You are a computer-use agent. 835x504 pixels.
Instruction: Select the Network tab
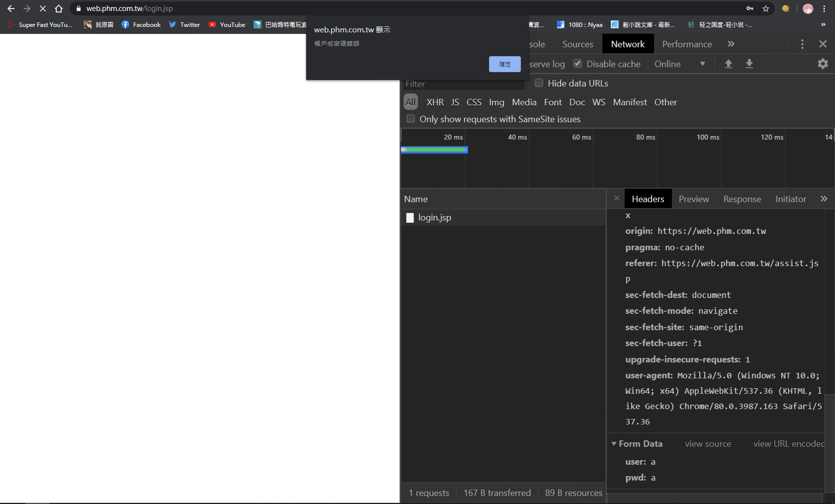click(627, 44)
